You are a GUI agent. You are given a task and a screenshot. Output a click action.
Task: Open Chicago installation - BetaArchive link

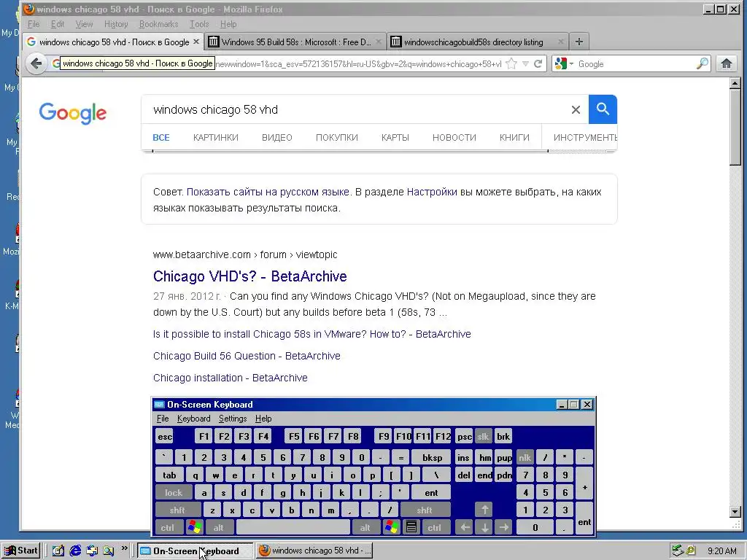click(230, 378)
